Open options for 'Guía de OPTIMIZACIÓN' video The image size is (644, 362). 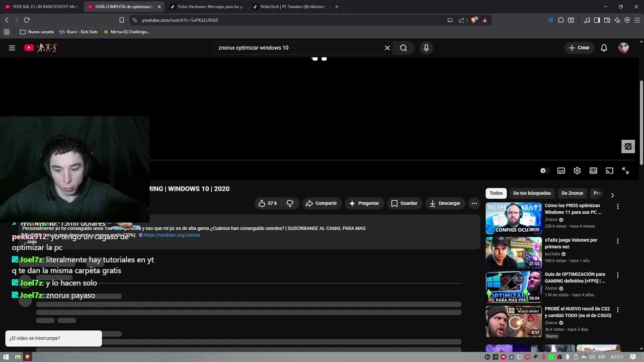point(618,276)
